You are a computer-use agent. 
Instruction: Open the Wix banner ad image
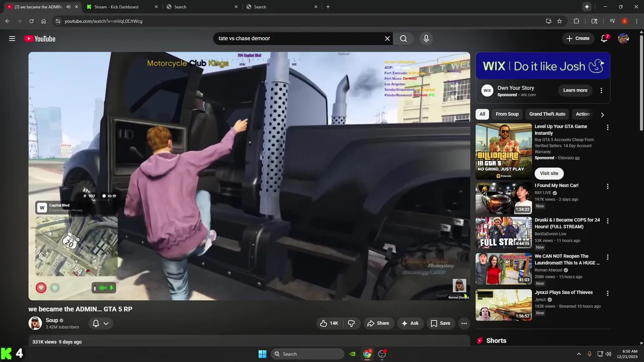[543, 66]
